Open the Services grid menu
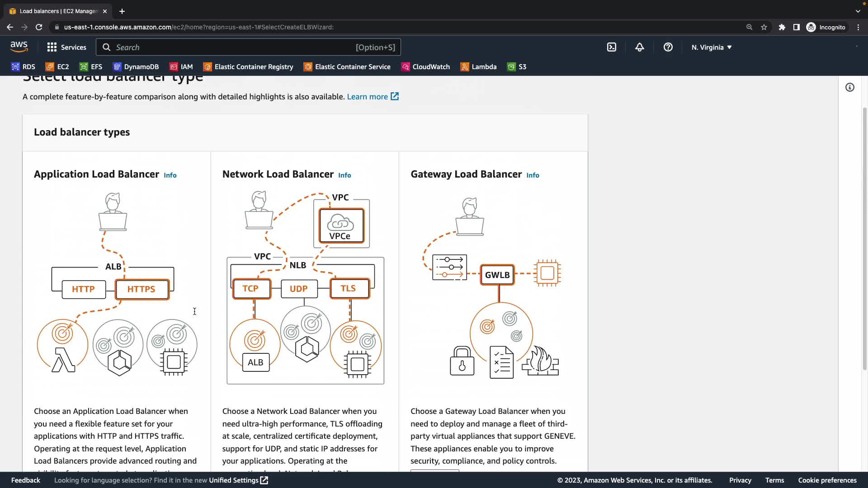Viewport: 868px width, 488px height. pos(66,47)
